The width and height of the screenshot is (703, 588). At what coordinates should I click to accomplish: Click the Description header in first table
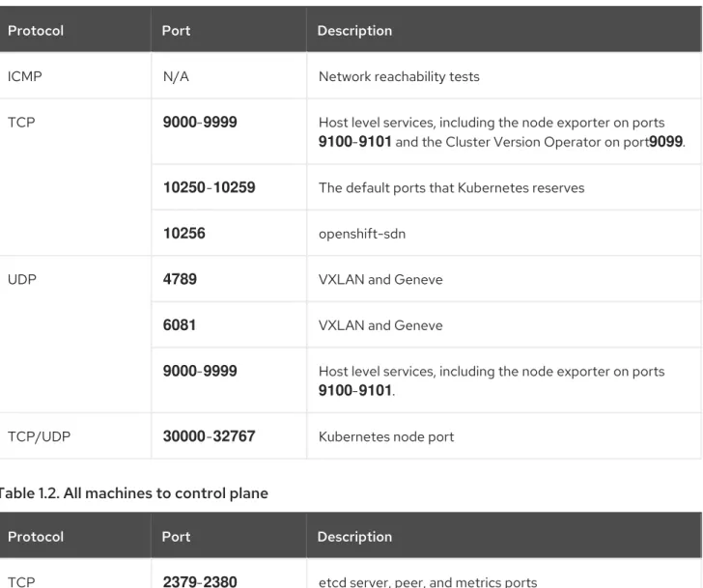354,31
